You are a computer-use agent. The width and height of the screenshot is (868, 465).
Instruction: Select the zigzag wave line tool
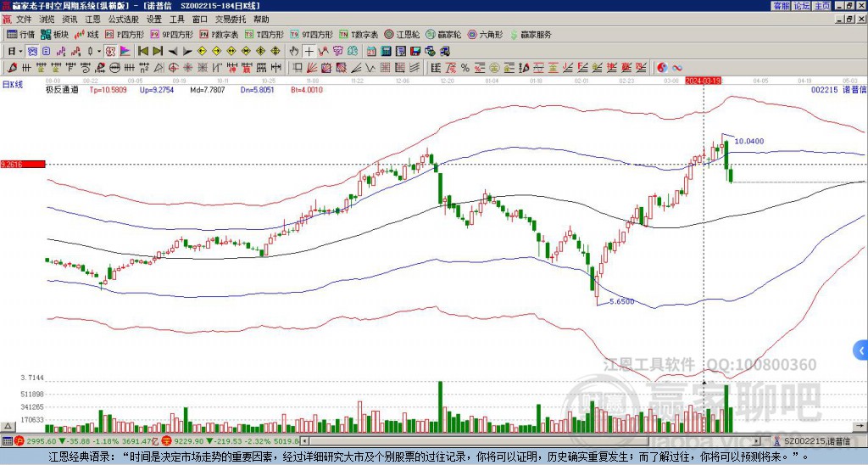click(x=370, y=68)
